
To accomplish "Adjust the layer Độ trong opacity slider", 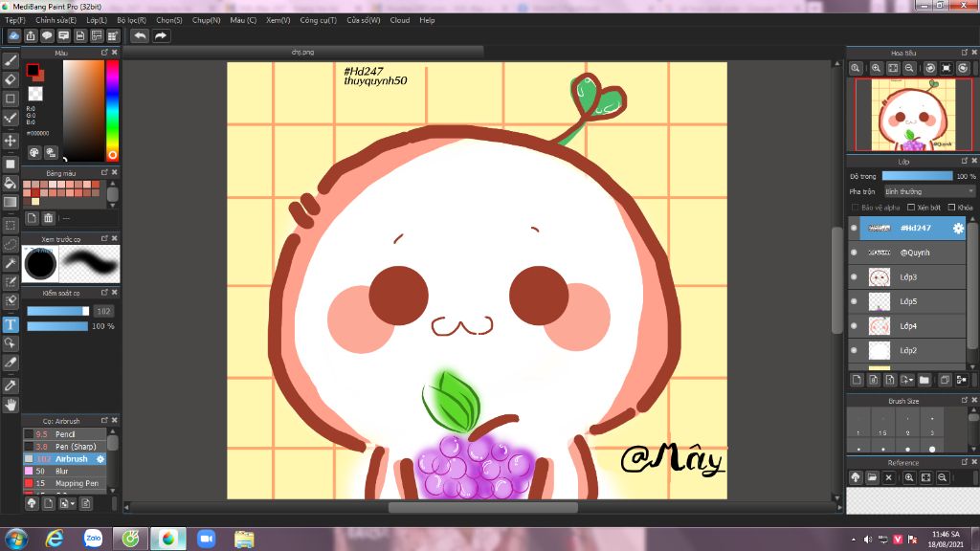I will click(917, 176).
